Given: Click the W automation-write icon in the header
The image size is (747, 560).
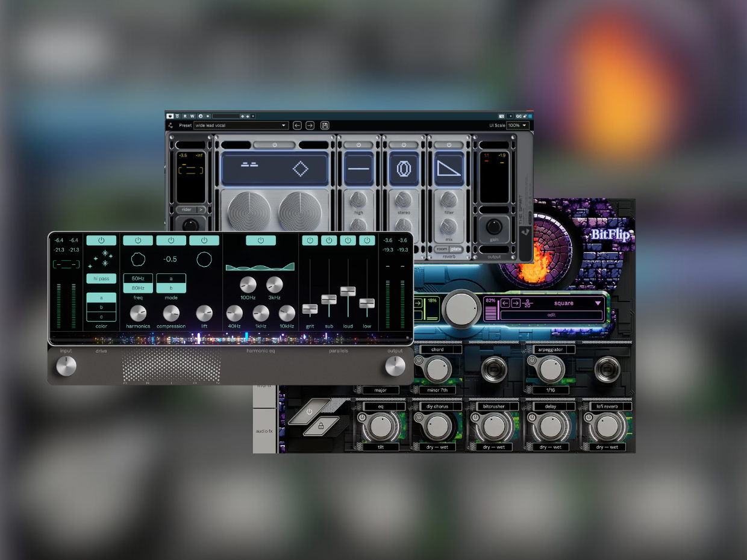Looking at the screenshot, I should [192, 117].
